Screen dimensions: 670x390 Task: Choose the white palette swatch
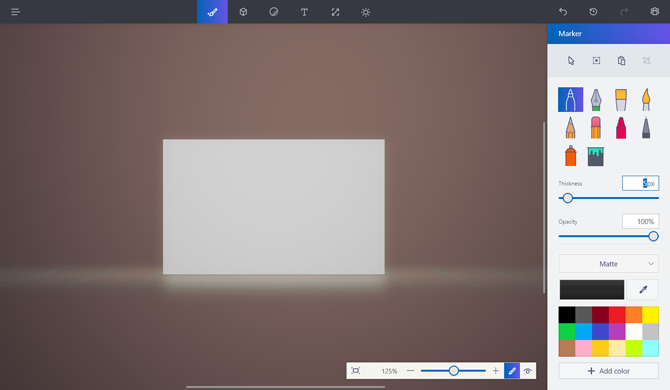pos(634,331)
